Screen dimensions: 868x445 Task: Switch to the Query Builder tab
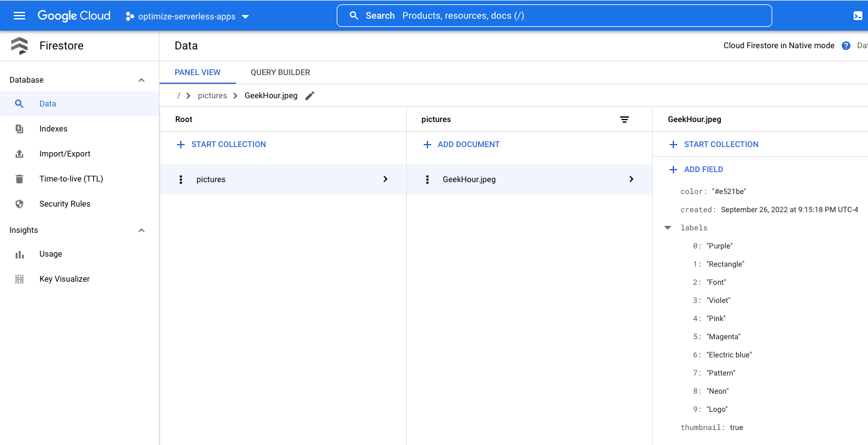[280, 73]
